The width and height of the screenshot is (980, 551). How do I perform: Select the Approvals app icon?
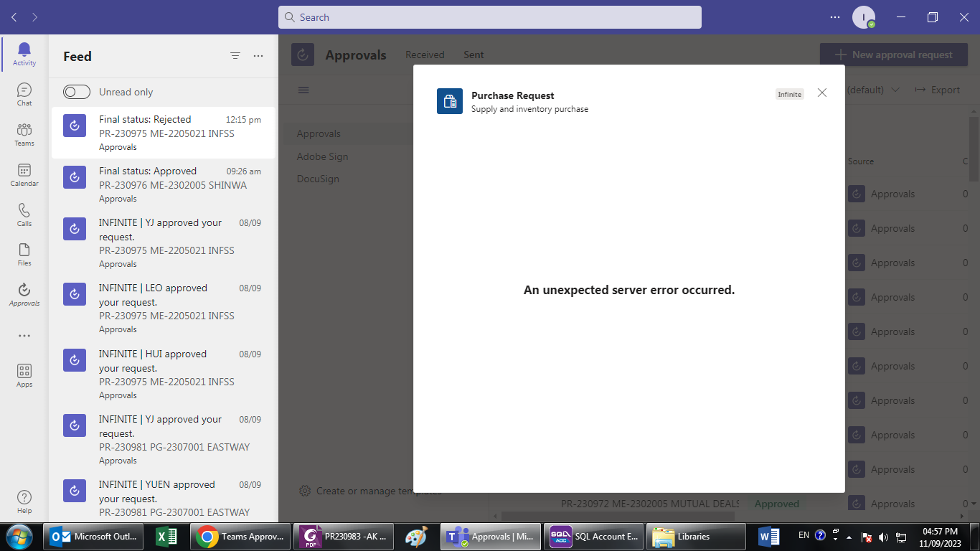tap(24, 293)
